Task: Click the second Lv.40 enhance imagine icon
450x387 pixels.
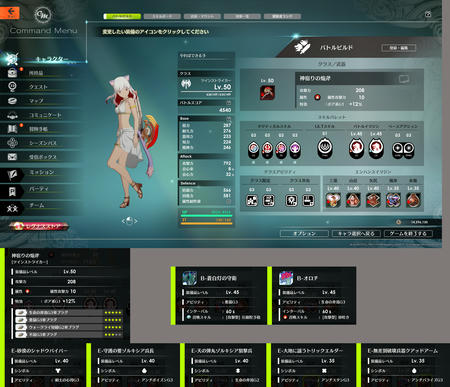Action: pos(353,200)
